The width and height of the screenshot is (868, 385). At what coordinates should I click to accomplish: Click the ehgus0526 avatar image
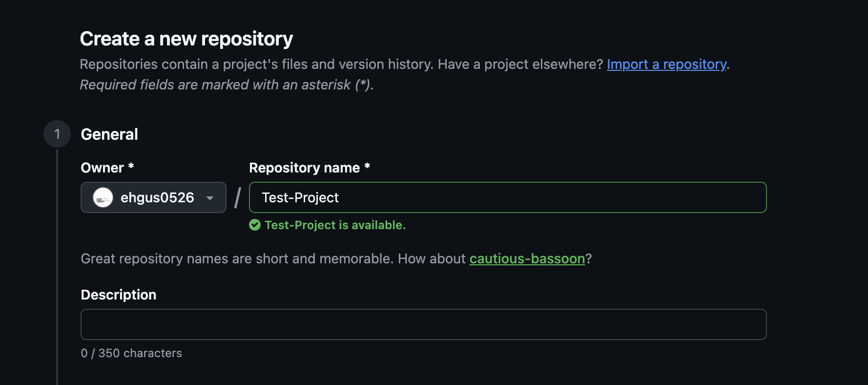103,197
